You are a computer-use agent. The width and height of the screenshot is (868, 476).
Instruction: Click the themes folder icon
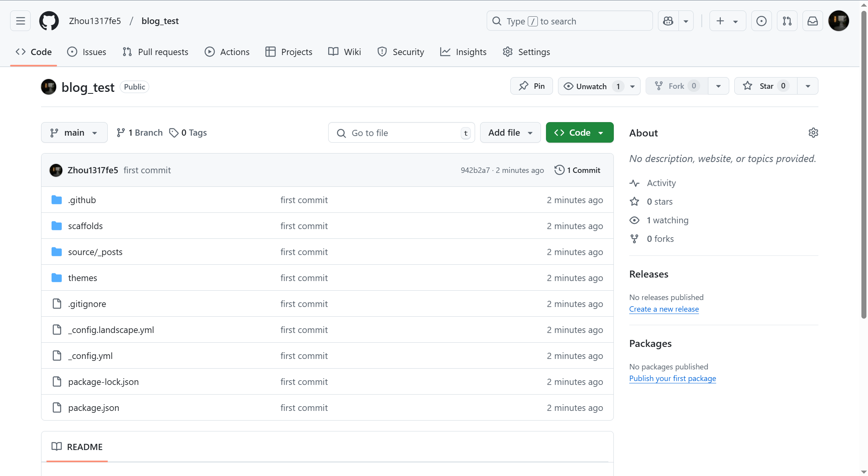click(57, 278)
